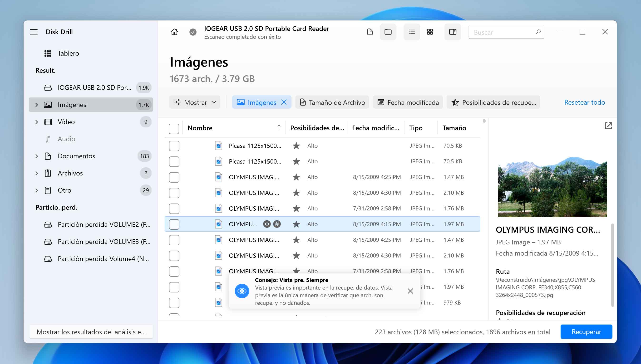
Task: Expand the Vídeo tree chevron
Action: (37, 122)
